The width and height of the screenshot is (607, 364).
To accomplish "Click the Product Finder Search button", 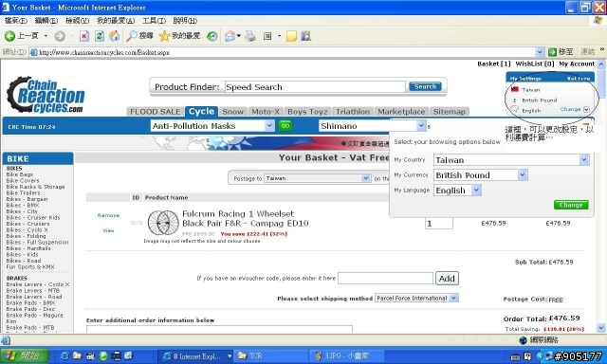I will 425,86.
